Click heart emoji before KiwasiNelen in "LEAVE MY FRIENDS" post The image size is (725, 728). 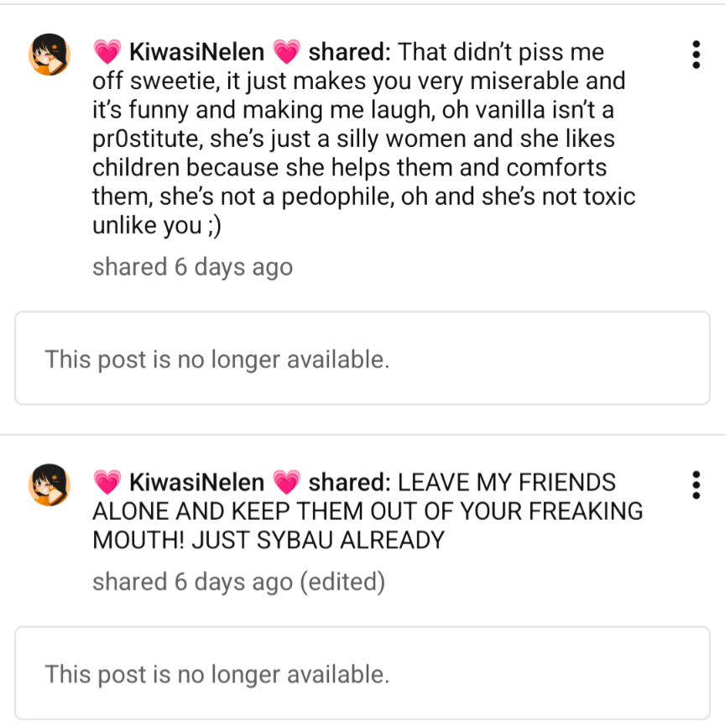(x=107, y=483)
